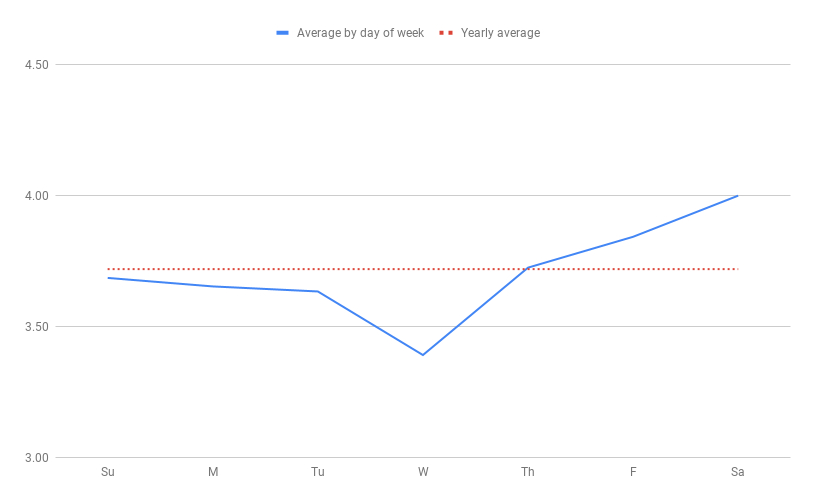
Task: Click the 4.00 y-axis label
Action: click(36, 196)
